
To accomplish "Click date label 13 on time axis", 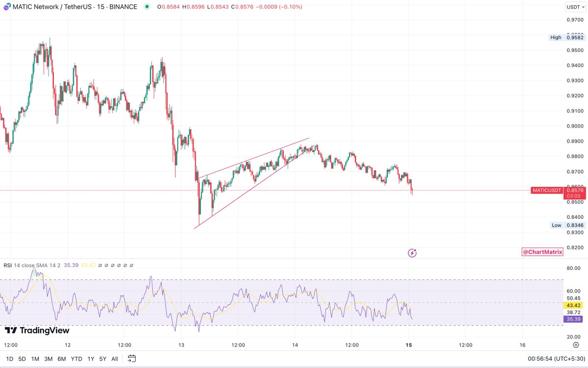I will (x=181, y=345).
